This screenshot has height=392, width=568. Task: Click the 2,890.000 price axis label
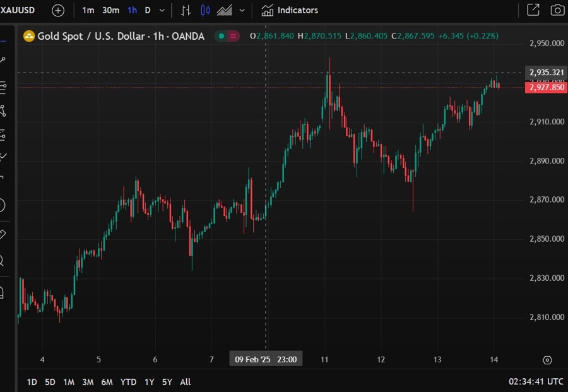click(547, 161)
